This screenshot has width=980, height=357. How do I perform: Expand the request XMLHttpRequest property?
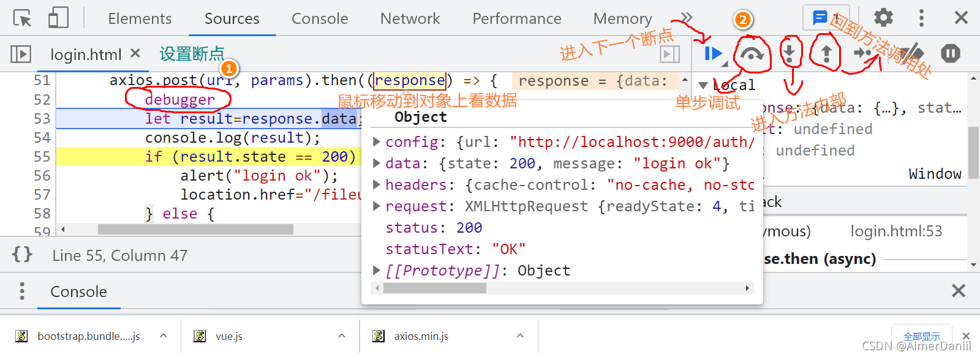click(x=377, y=206)
